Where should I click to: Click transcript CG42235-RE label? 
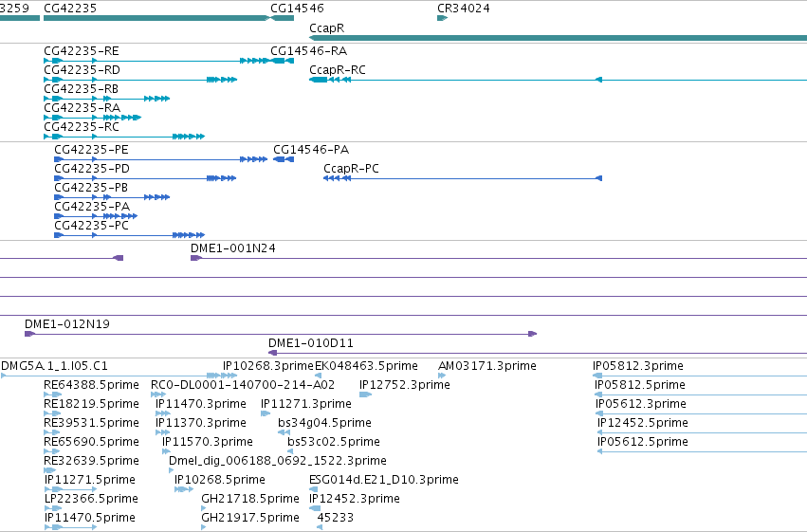coord(82,51)
